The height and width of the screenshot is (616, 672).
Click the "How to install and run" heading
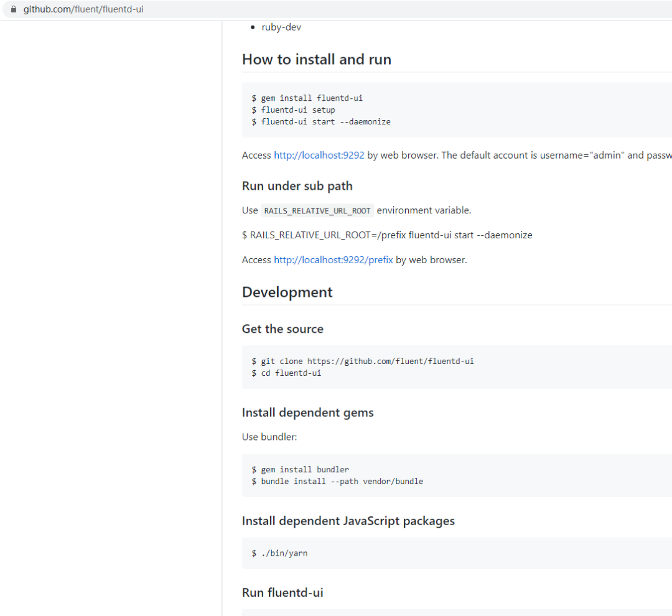point(316,60)
